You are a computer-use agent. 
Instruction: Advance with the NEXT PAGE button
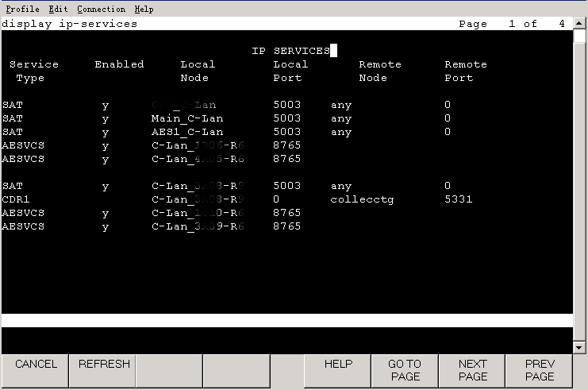[472, 370]
